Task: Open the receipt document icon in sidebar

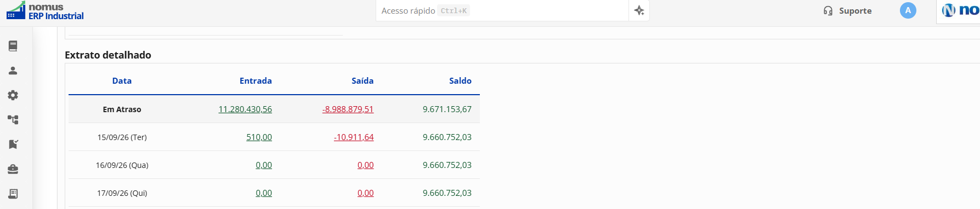Action: pyautogui.click(x=13, y=194)
